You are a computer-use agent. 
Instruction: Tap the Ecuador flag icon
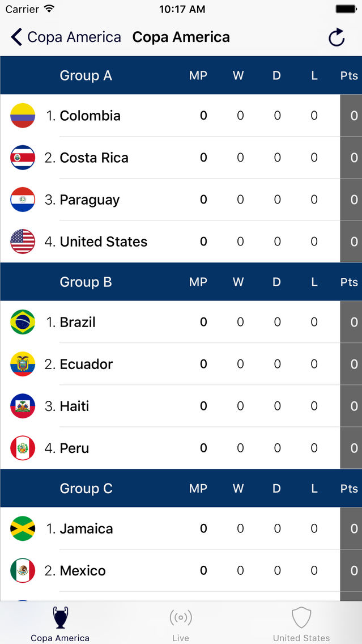[x=23, y=364]
